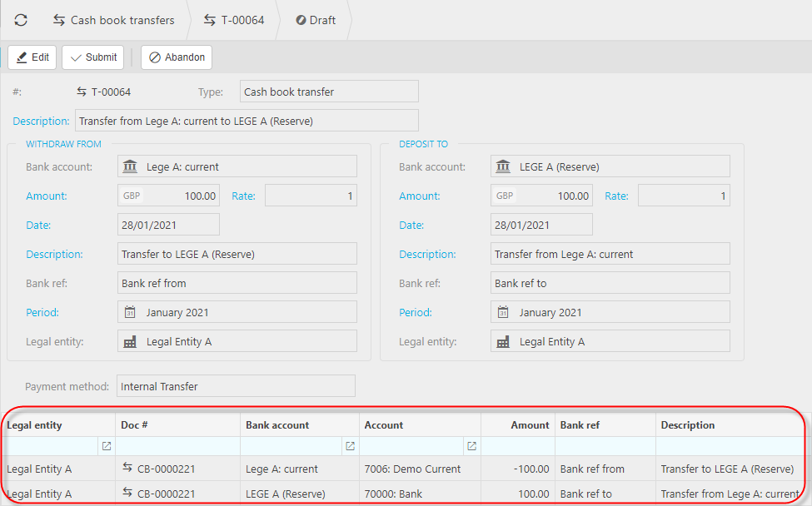Open the Bank account filter lookup icon
The height and width of the screenshot is (506, 812).
pos(350,446)
